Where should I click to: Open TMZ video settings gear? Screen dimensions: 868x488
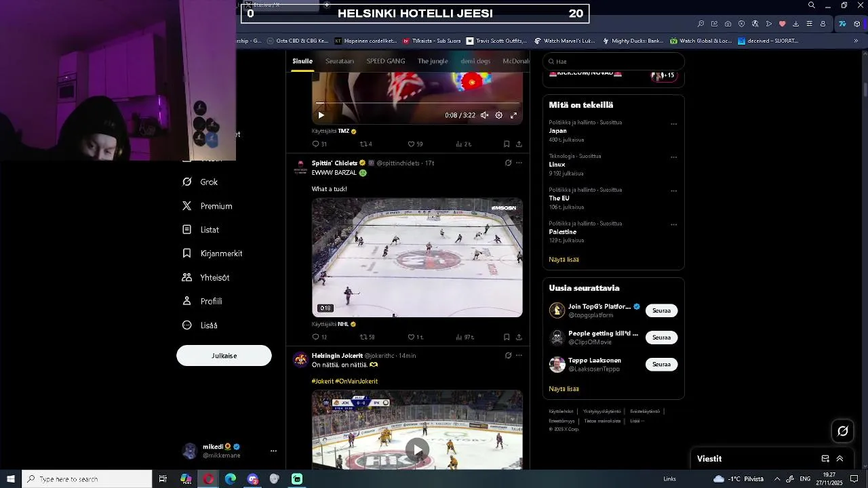[498, 115]
